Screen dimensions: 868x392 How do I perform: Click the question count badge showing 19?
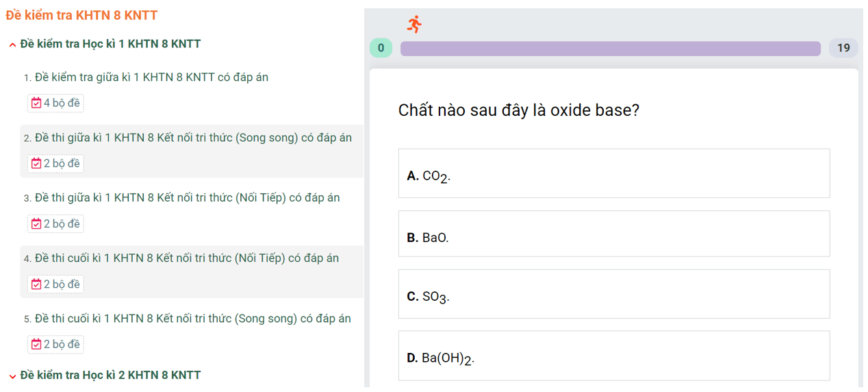(x=843, y=48)
